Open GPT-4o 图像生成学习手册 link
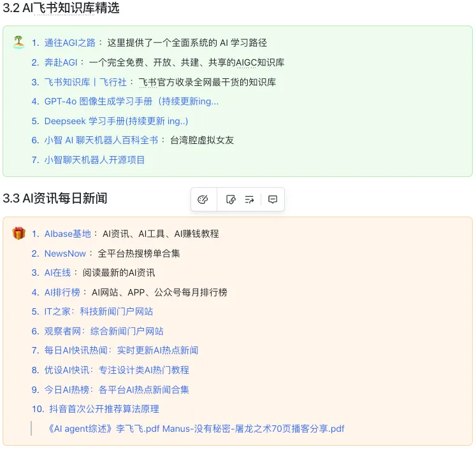The image size is (476, 449). coord(131,101)
